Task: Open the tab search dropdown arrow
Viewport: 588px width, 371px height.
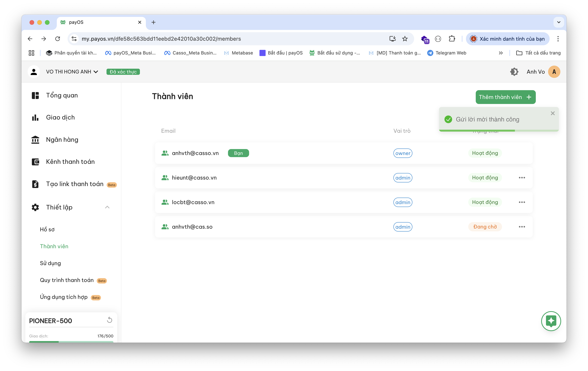Action: click(558, 22)
